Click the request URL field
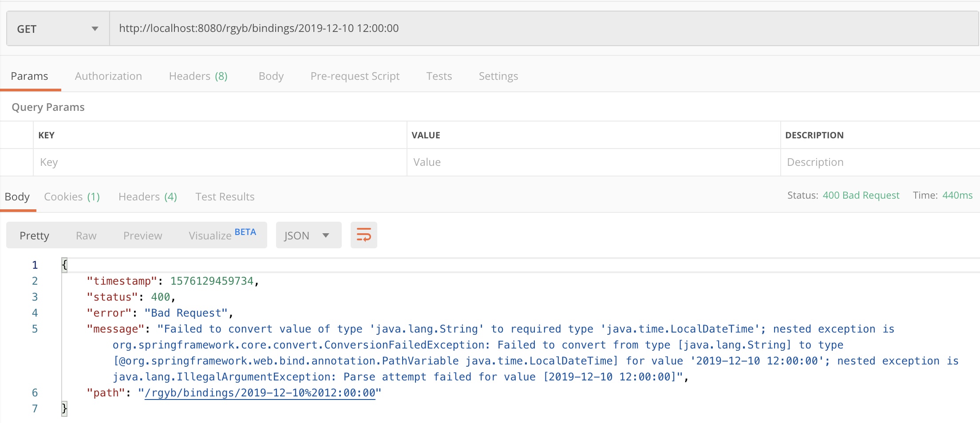980x423 pixels. (x=533, y=28)
